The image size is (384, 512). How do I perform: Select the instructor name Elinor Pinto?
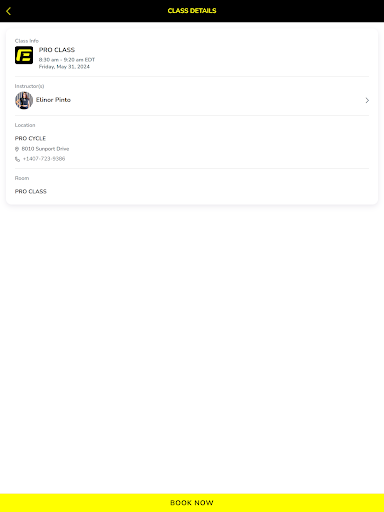pos(53,100)
